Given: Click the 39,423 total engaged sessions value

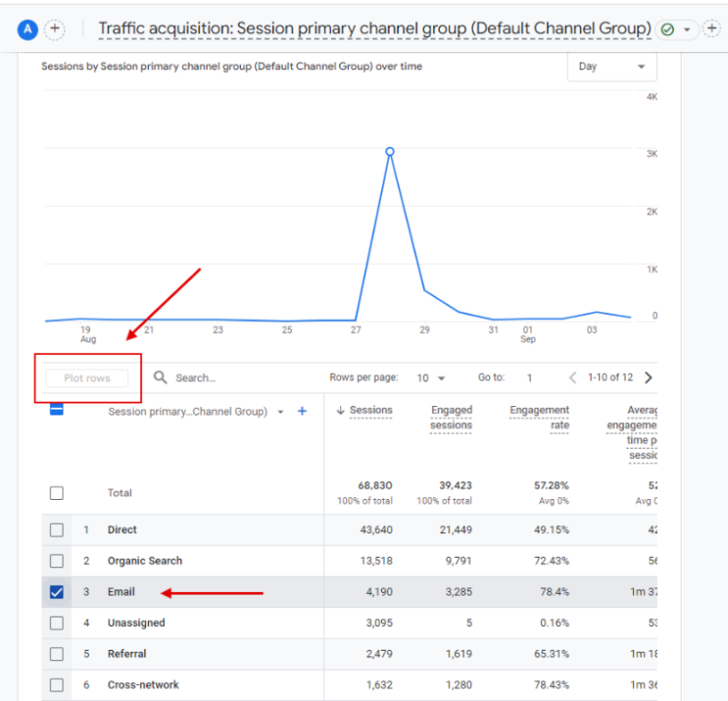Looking at the screenshot, I should pyautogui.click(x=455, y=486).
